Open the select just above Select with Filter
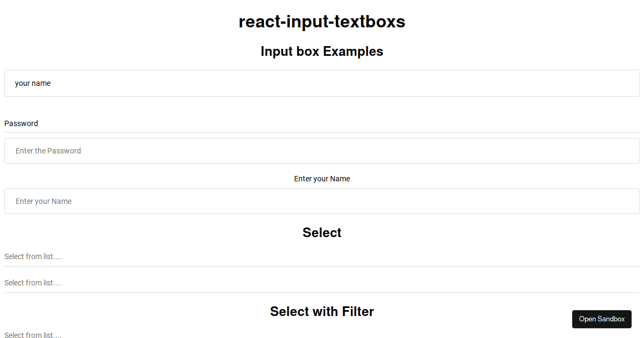Screen dimensions: 644x338 (321, 283)
